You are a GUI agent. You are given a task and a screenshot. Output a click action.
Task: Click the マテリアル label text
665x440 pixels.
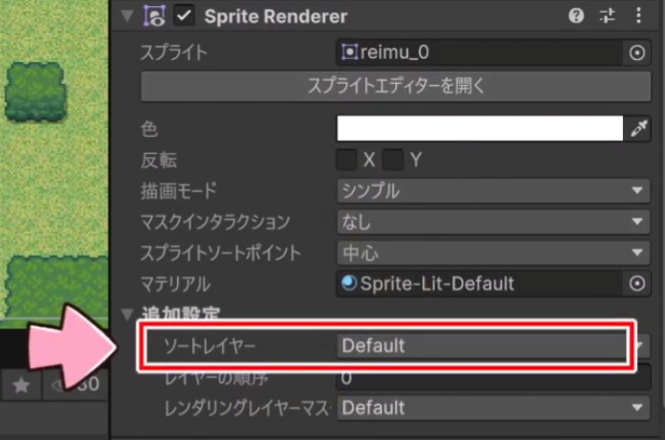[x=176, y=284]
